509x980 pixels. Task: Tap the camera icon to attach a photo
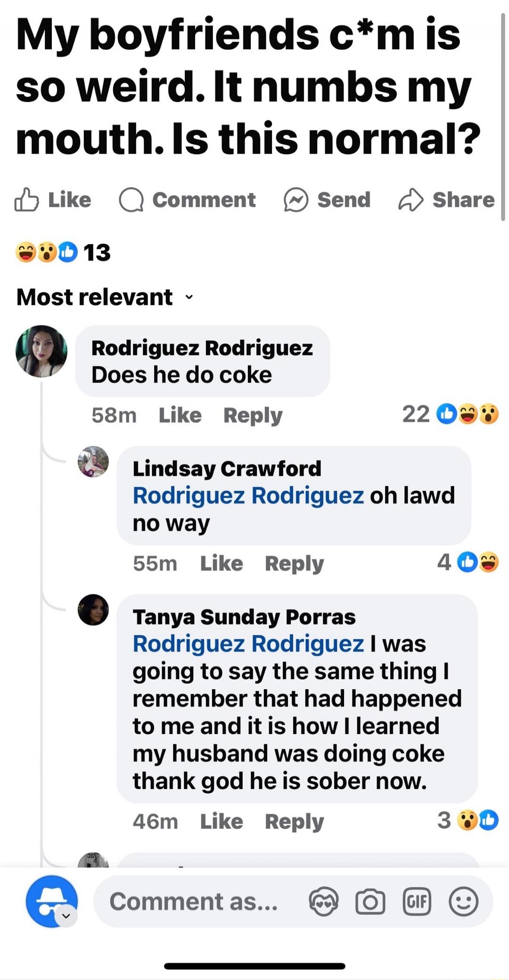click(370, 901)
